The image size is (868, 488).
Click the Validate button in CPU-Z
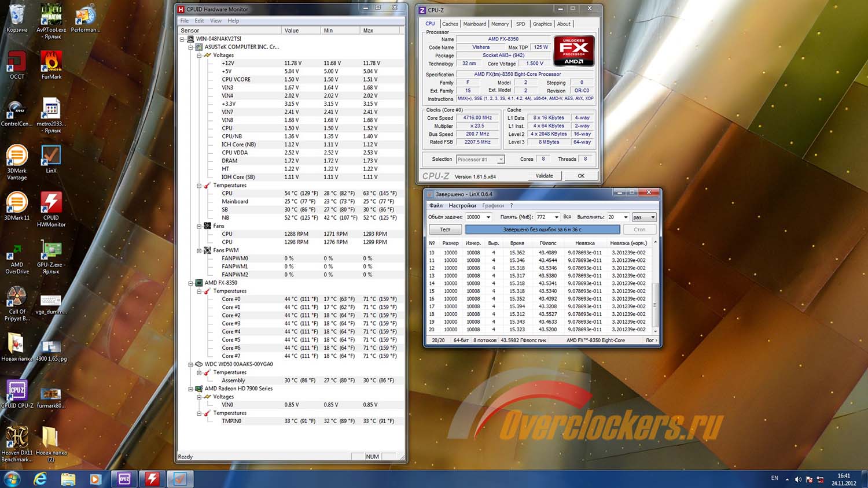coord(545,176)
